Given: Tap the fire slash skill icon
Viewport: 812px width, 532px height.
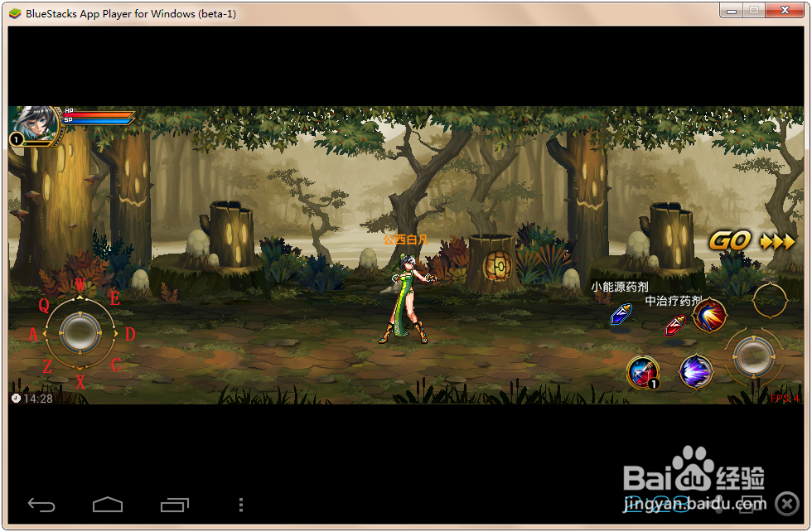Looking at the screenshot, I should click(x=709, y=315).
